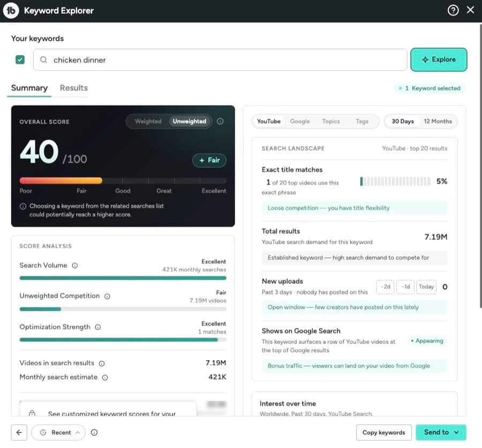
Task: Click the Fair score badge
Action: [x=209, y=160]
